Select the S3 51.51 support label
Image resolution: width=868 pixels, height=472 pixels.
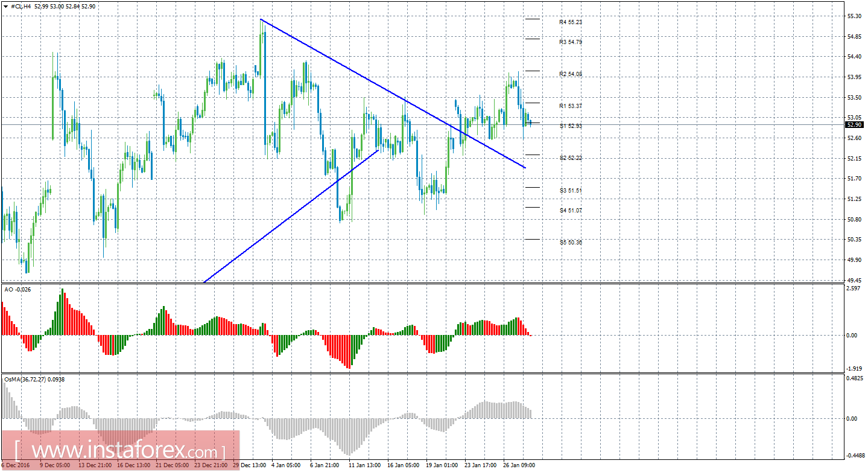(x=571, y=191)
